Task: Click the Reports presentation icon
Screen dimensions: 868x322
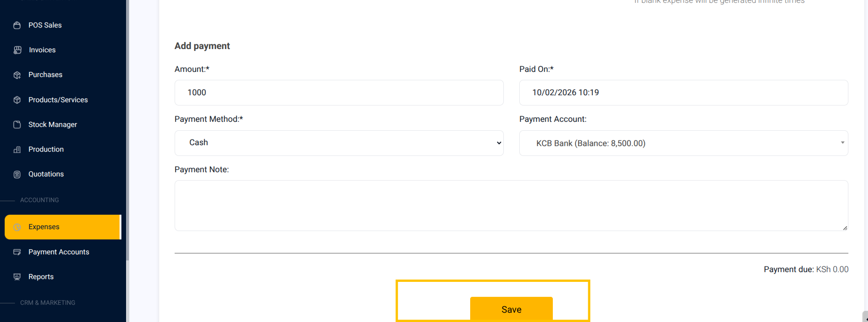Action: pos(17,277)
